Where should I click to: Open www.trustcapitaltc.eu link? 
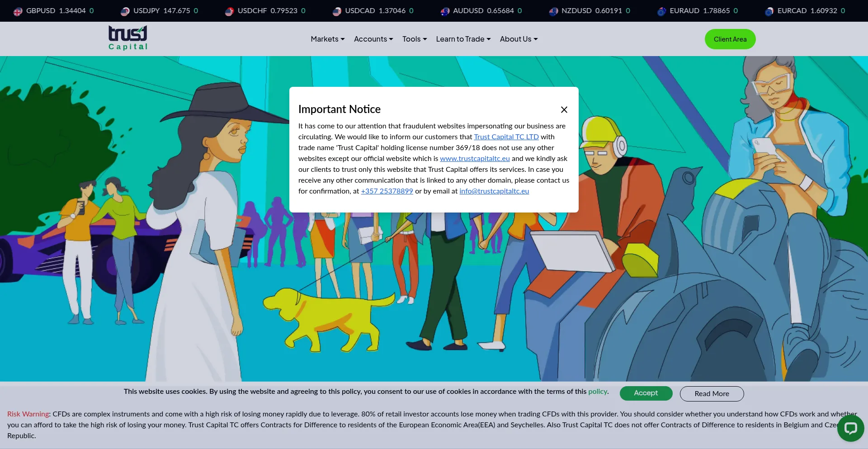click(x=475, y=158)
